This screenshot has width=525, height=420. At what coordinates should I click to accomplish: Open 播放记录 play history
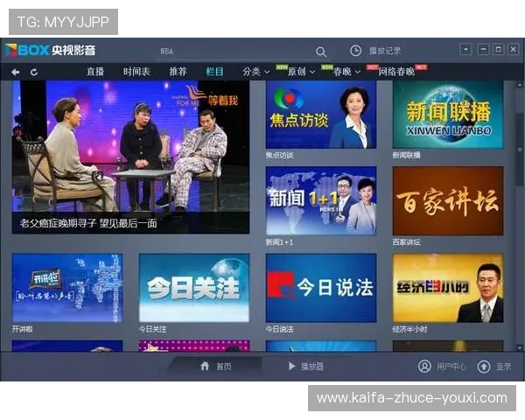click(x=385, y=51)
